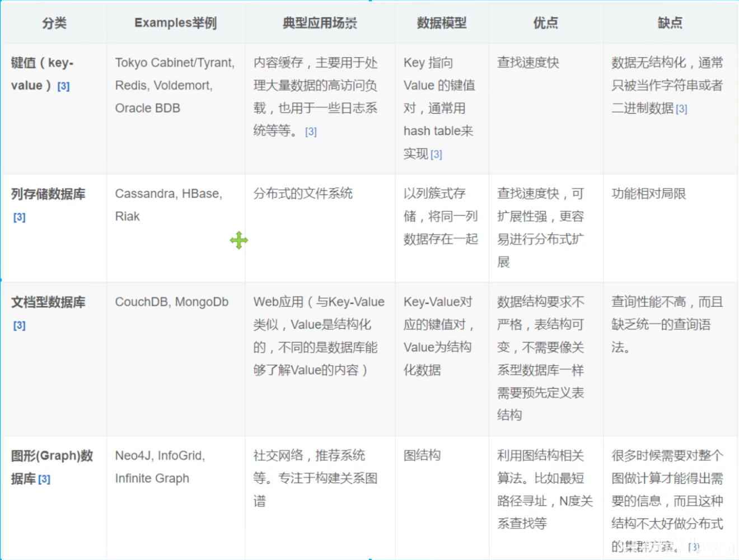Click the 键值 (key-value) category cell

click(54, 109)
